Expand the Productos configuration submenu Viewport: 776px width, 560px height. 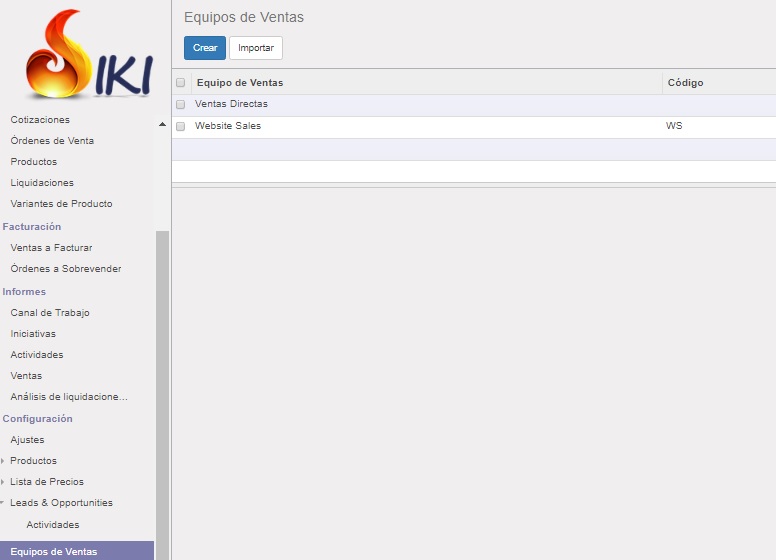click(x=33, y=461)
